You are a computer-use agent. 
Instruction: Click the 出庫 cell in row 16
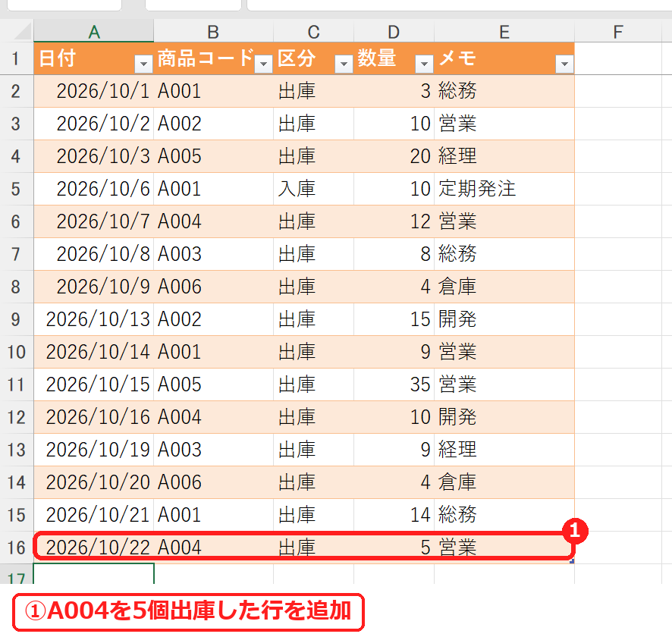point(313,548)
